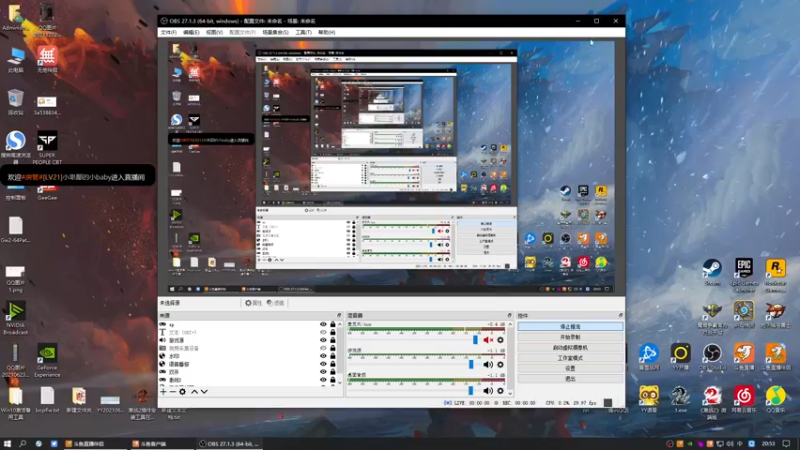Select SUPER PEOPLE CBT desktop icon
Viewport: 800px width, 450px height.
47,147
